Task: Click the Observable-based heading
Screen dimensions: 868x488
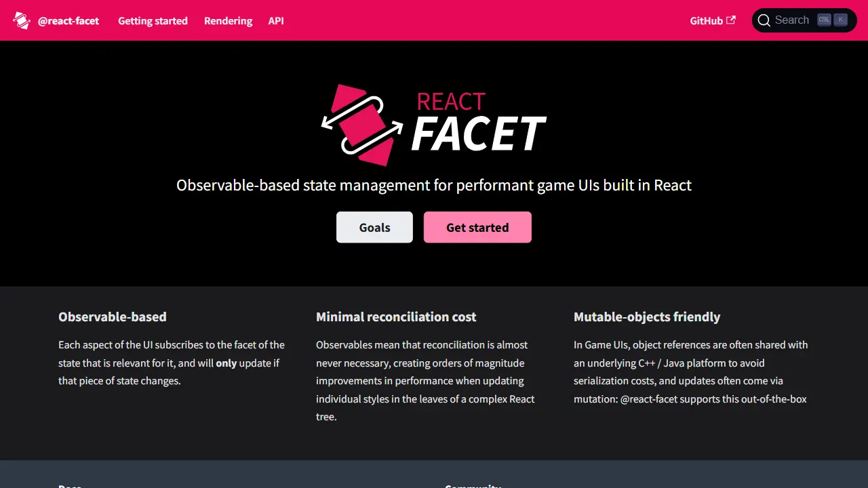Action: tap(113, 317)
